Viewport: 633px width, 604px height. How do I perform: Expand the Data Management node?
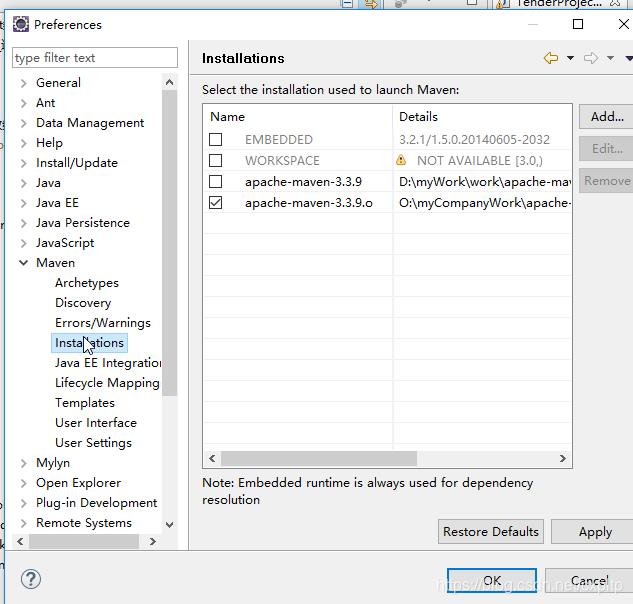click(x=24, y=123)
